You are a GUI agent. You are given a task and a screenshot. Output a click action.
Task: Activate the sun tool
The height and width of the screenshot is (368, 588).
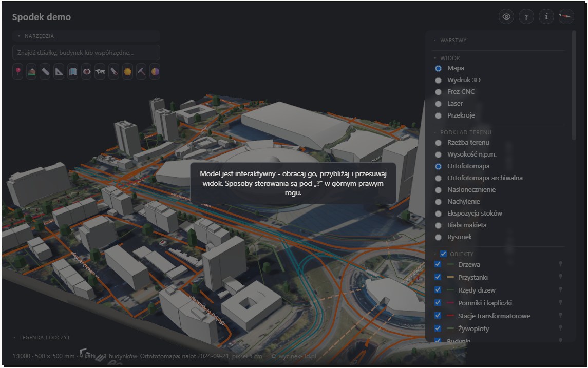click(128, 71)
